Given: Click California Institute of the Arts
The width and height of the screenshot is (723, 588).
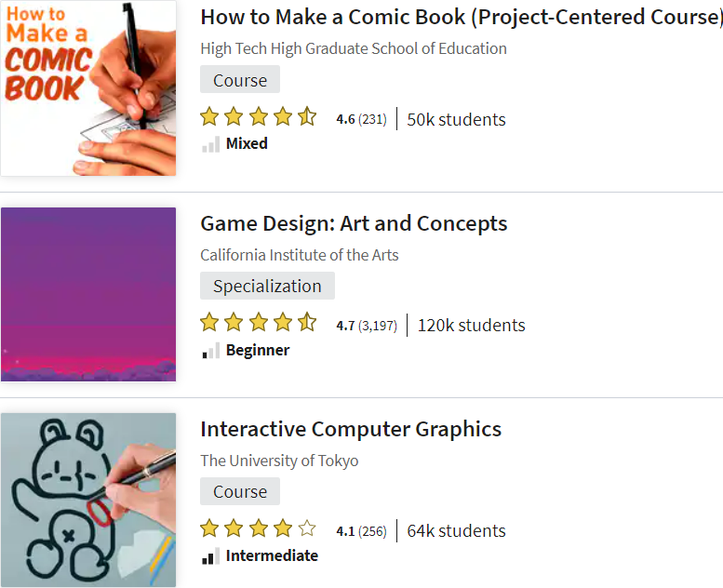Looking at the screenshot, I should [300, 255].
